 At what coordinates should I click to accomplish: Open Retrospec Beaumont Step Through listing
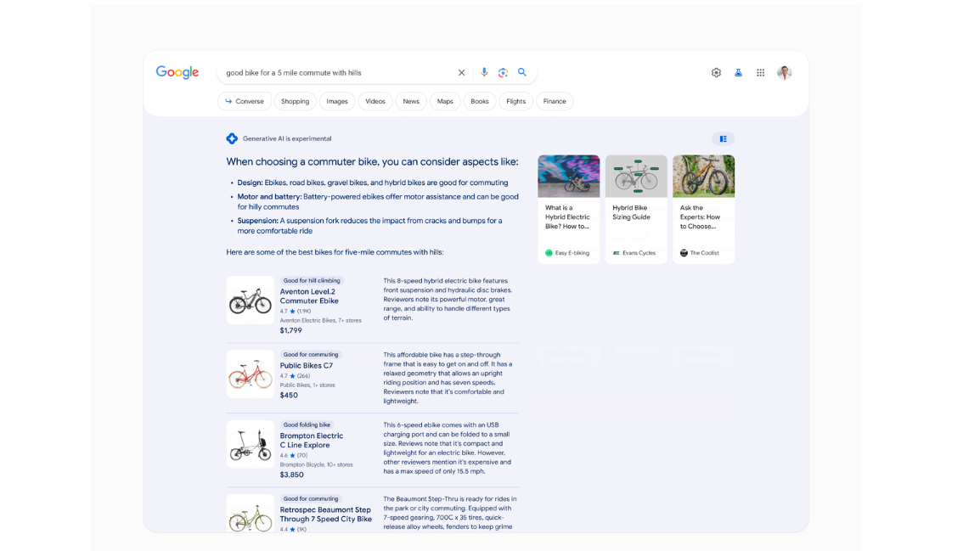click(x=325, y=514)
